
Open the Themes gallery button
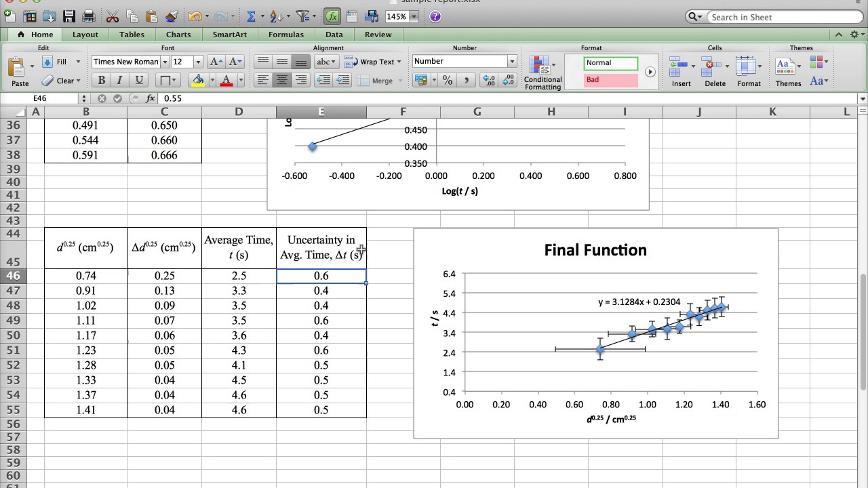788,72
